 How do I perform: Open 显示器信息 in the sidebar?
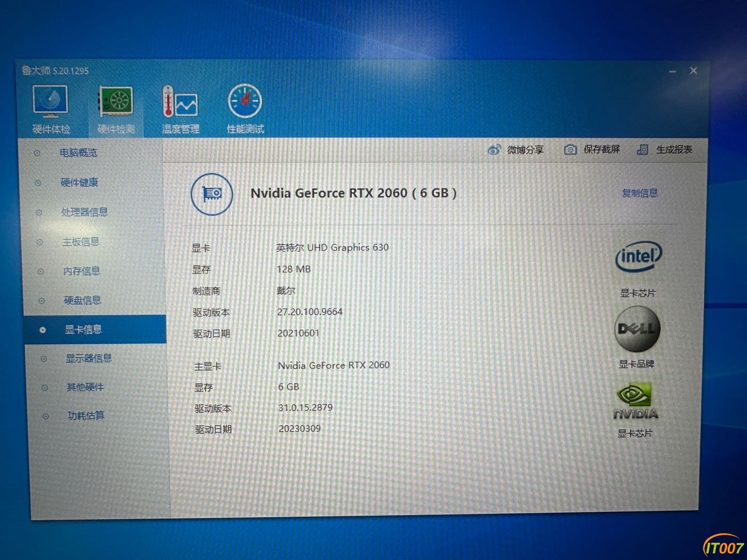tap(89, 358)
